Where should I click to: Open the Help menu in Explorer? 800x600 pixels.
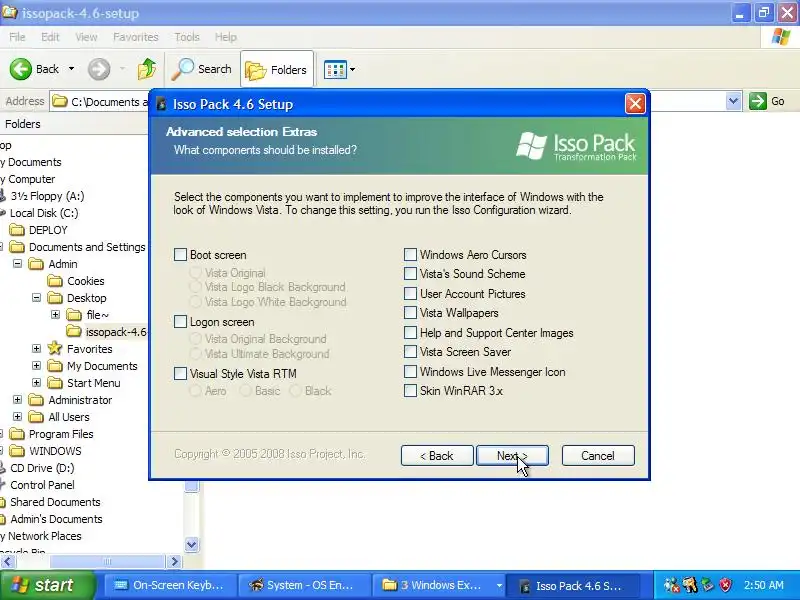click(225, 37)
